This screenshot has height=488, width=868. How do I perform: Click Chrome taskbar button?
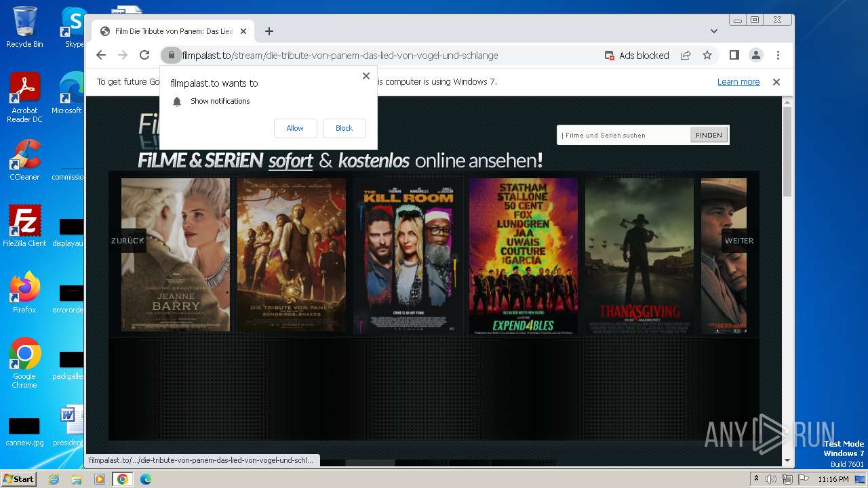(x=123, y=479)
